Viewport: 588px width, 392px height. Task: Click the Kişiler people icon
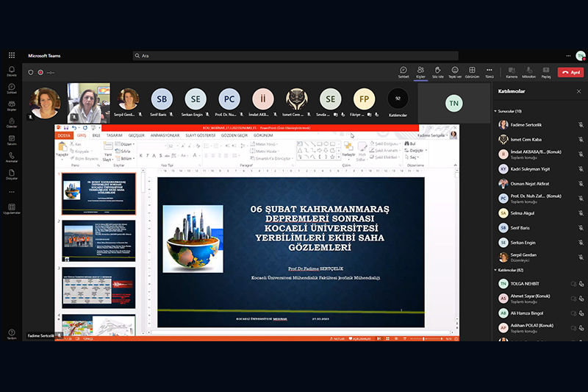(420, 71)
